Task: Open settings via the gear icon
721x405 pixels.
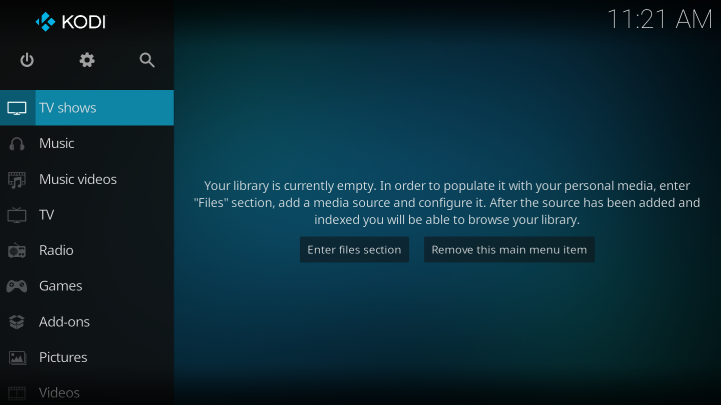Action: 87,60
